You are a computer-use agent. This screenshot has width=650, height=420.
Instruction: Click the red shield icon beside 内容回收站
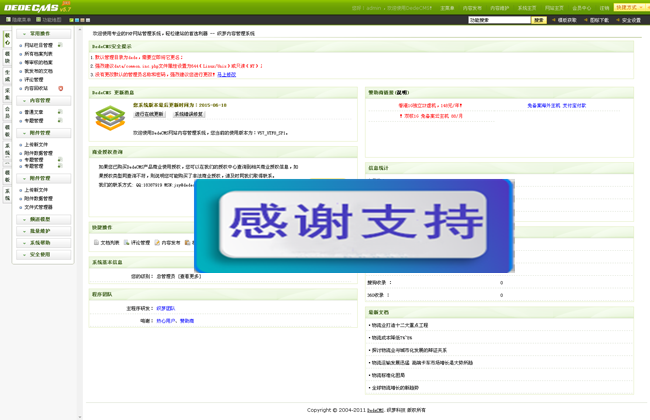pos(61,88)
